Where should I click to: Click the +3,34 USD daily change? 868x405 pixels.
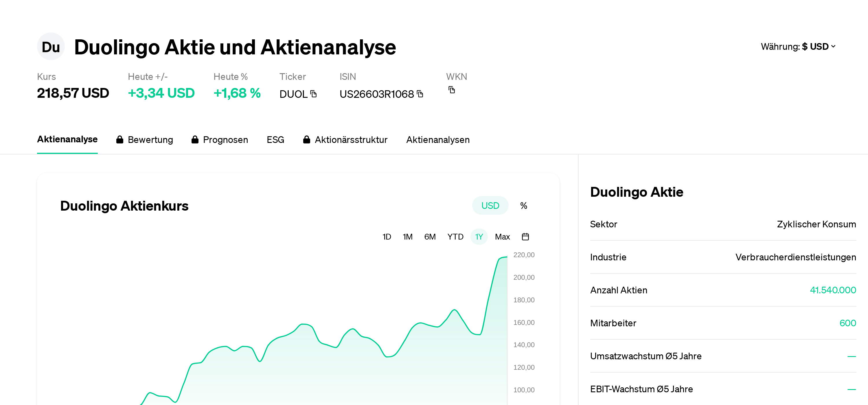click(161, 93)
